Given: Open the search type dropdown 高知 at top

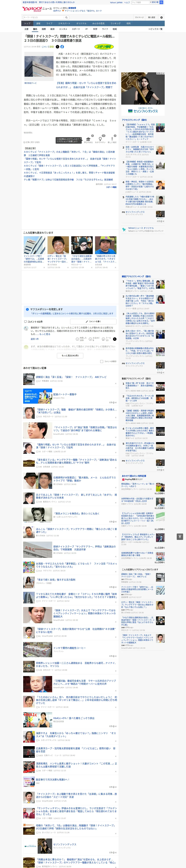Looking at the screenshot, I should (x=154, y=2).
